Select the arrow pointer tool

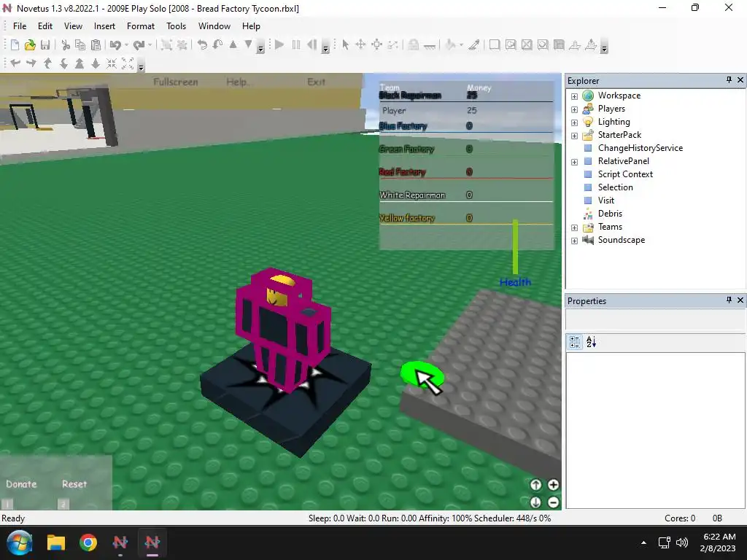coord(345,44)
